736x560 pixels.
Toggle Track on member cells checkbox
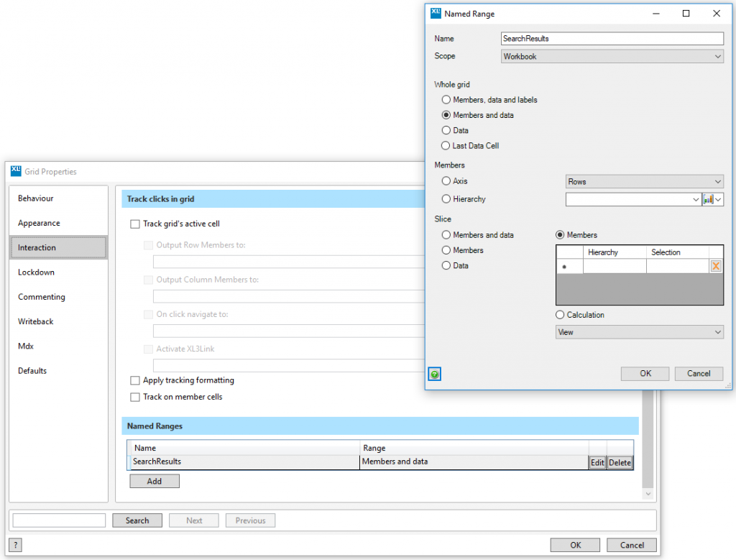tap(135, 397)
